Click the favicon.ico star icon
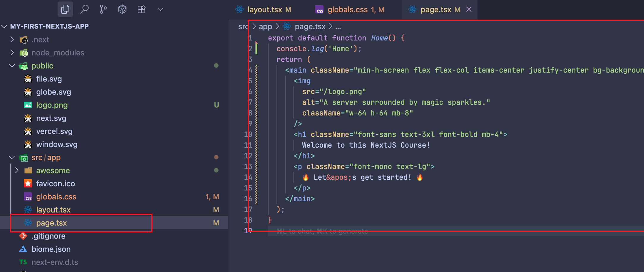The width and height of the screenshot is (644, 272). tap(28, 183)
